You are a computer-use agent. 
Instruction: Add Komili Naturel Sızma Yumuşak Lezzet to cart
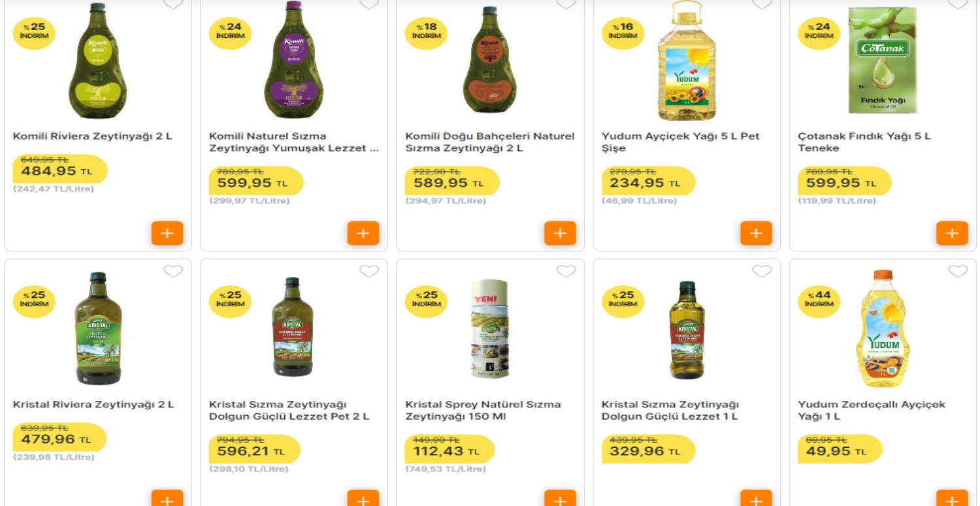363,233
